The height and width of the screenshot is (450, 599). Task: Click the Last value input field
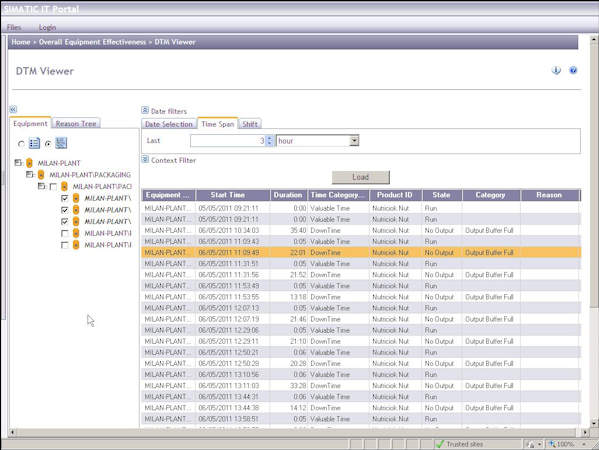click(x=228, y=141)
